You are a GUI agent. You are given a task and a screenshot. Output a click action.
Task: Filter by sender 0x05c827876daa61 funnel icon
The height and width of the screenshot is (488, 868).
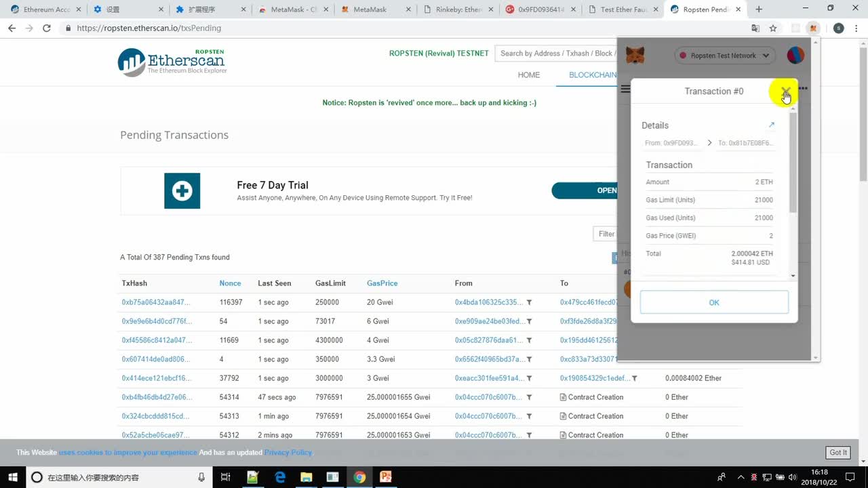coord(529,340)
